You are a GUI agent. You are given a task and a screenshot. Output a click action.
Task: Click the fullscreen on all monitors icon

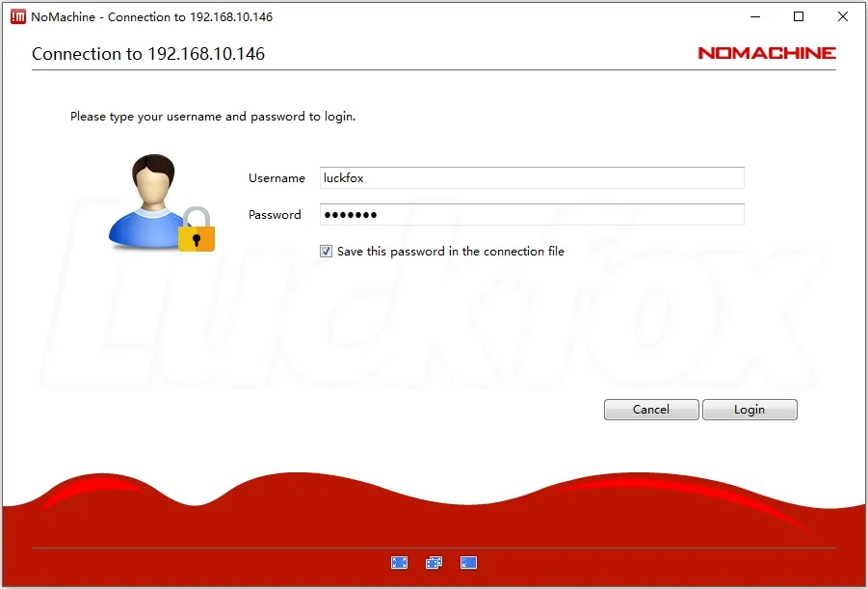coord(434,563)
